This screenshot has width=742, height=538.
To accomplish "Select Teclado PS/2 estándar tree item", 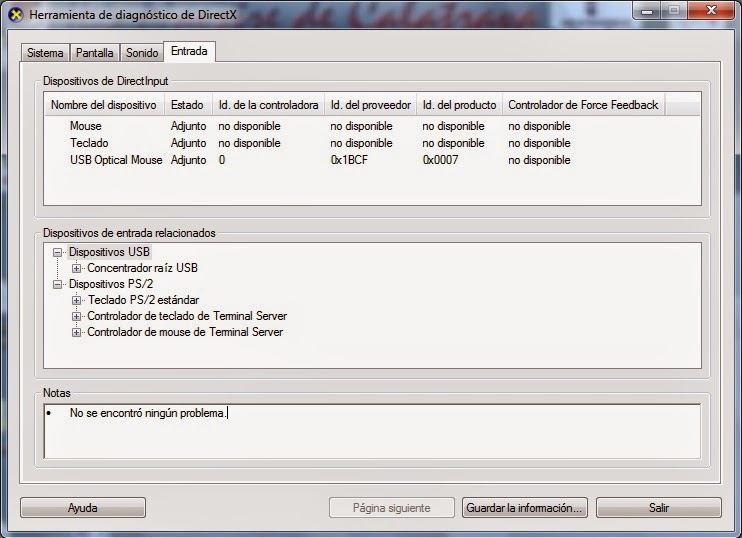I will pos(143,300).
